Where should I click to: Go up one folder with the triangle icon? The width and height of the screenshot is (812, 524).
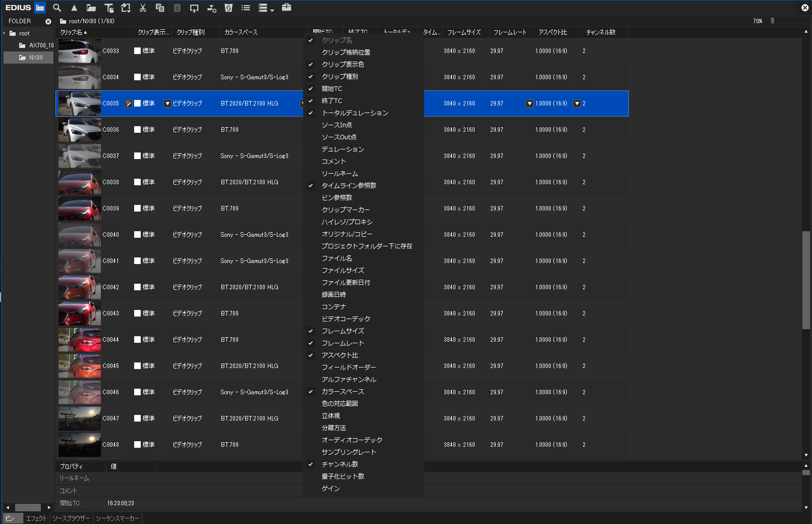point(74,8)
